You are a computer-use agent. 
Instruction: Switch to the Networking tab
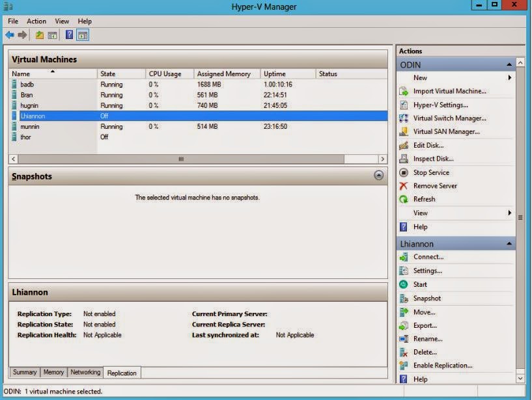click(x=85, y=372)
